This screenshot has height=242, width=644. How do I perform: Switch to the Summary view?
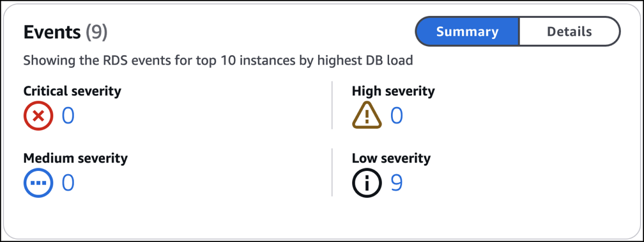(468, 32)
